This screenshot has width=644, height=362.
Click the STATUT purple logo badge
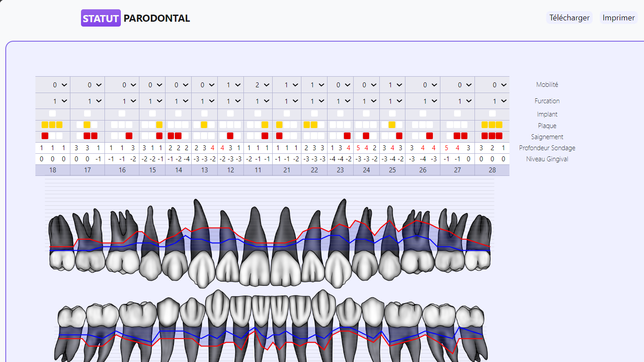pyautogui.click(x=101, y=18)
